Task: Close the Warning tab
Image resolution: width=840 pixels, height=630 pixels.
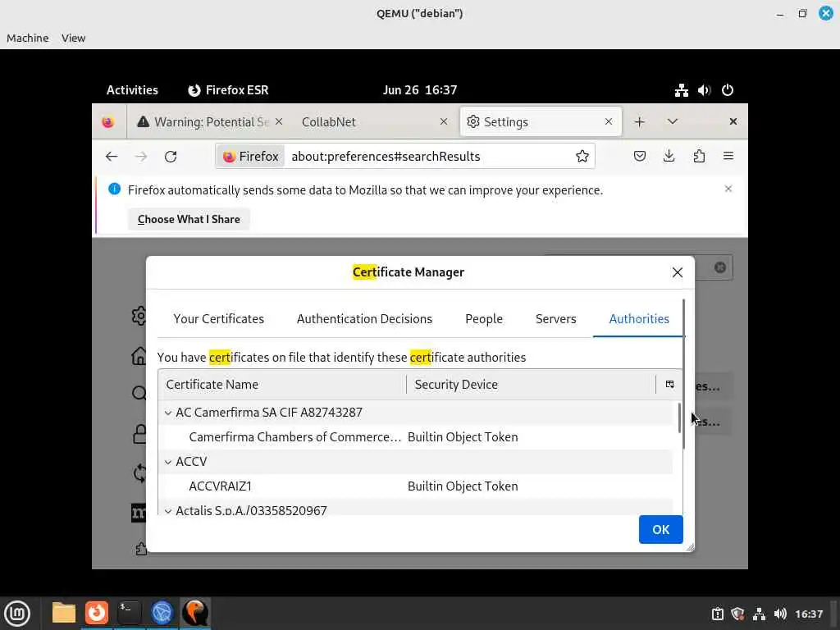Action: (279, 121)
